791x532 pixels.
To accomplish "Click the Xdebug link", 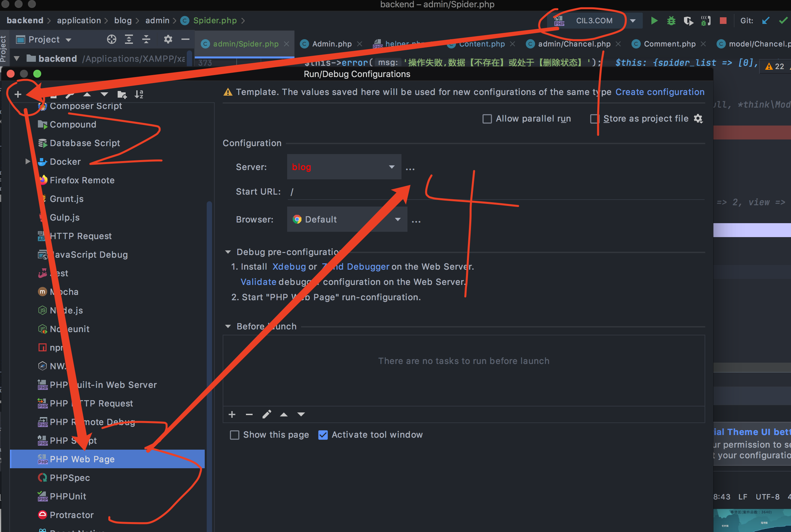I will coord(289,267).
